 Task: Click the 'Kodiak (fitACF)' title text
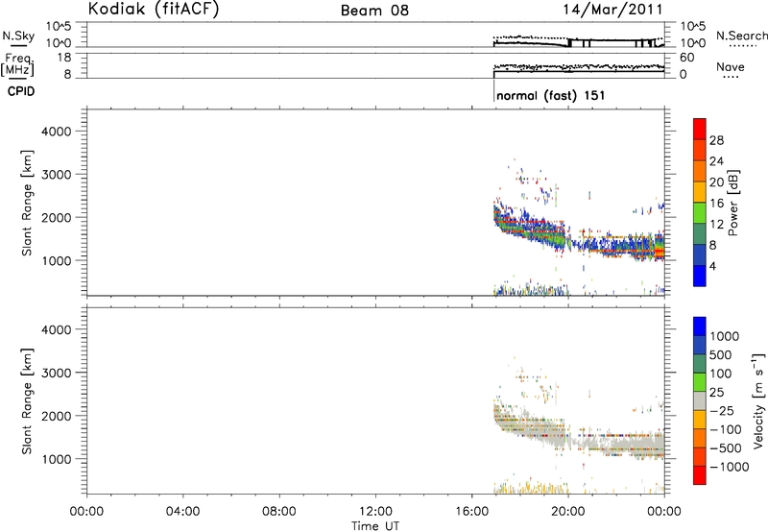pos(154,10)
